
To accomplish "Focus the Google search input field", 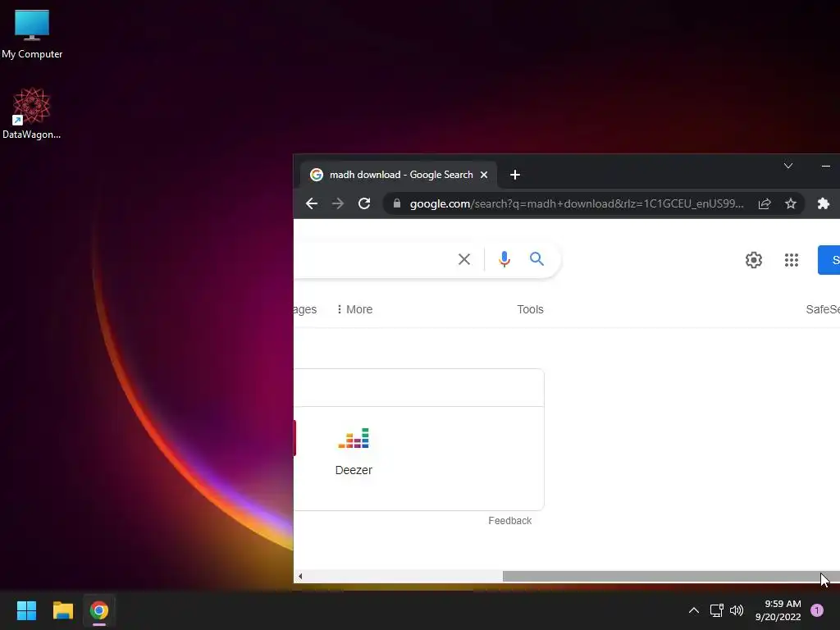I will 372,259.
